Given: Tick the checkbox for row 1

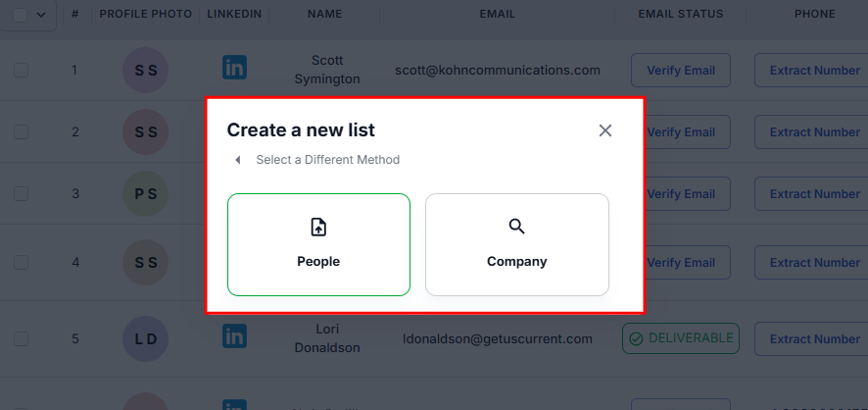Looking at the screenshot, I should 21,71.
